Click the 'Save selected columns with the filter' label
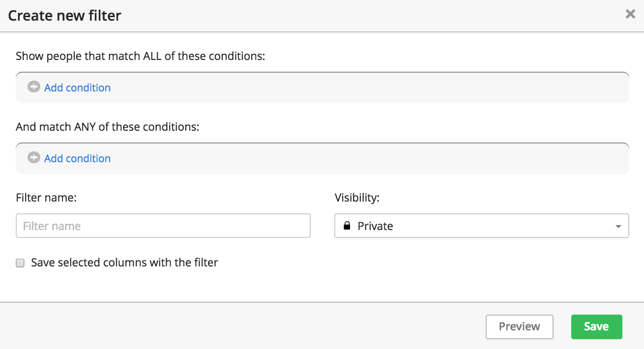 coord(124,262)
